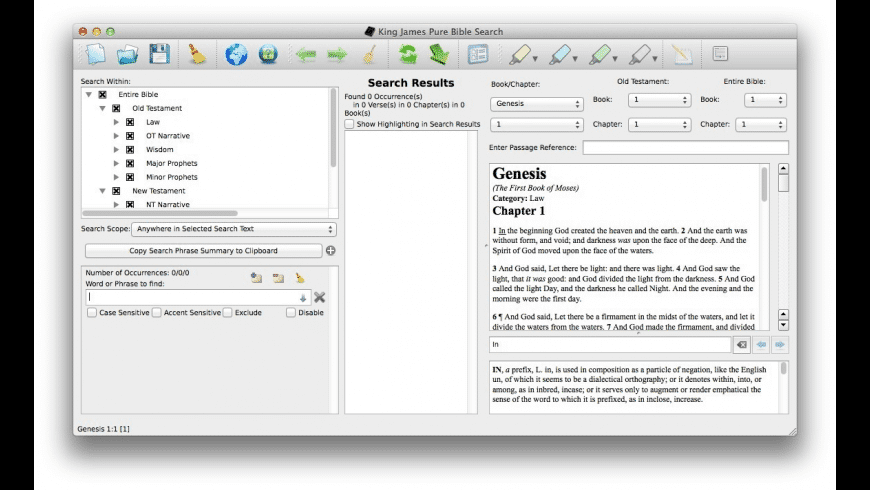Select the green highlighter tool
This screenshot has height=490, width=870.
coord(599,54)
